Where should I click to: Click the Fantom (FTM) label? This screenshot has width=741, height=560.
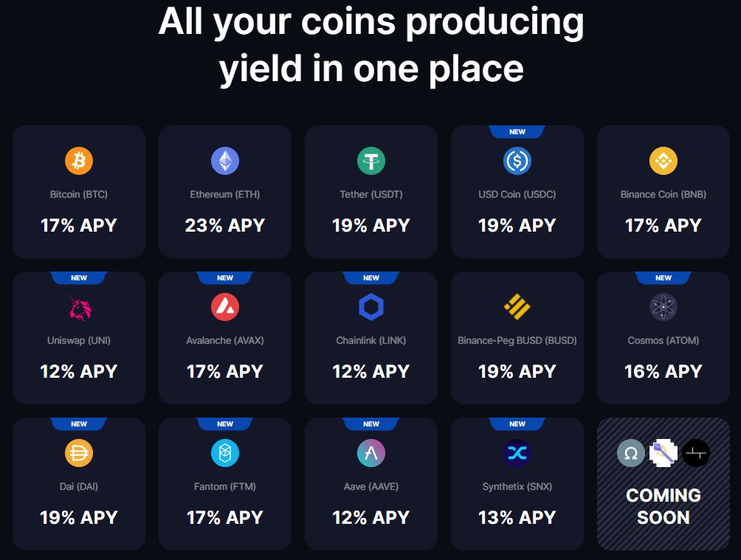pyautogui.click(x=225, y=487)
